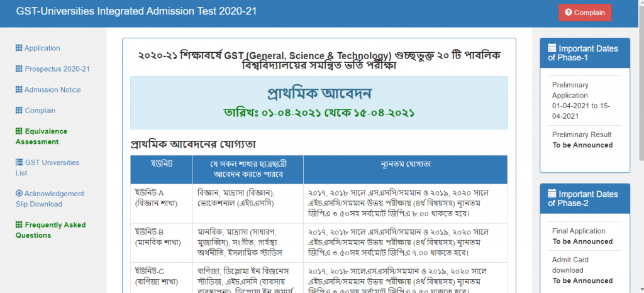This screenshot has width=644, height=293.
Task: Click the Unit-B eligible branches cell
Action: click(248, 242)
